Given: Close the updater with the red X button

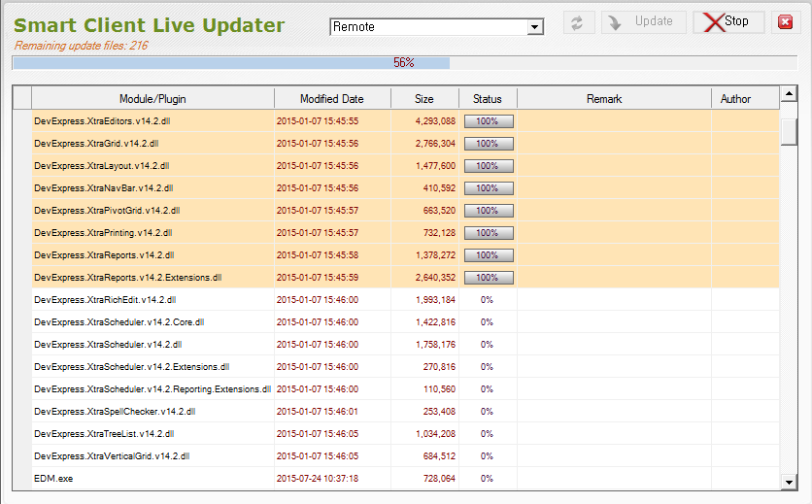Looking at the screenshot, I should click(x=786, y=22).
